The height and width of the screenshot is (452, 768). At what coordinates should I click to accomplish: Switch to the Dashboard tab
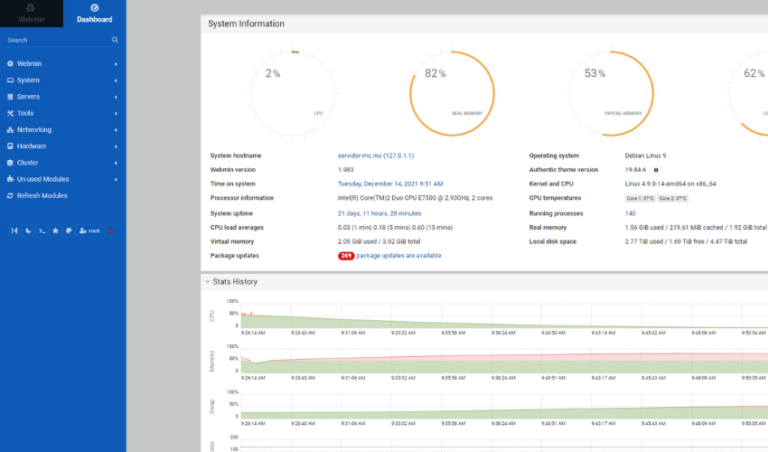95,14
